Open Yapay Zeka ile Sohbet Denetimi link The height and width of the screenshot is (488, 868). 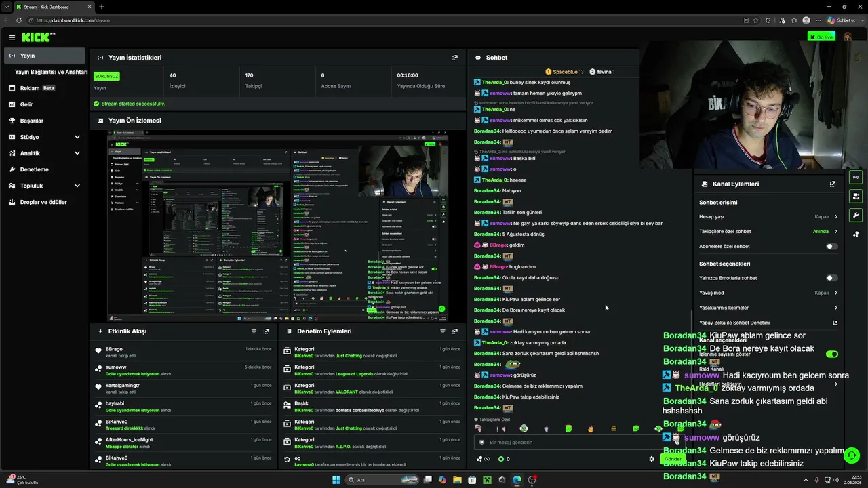(x=768, y=323)
